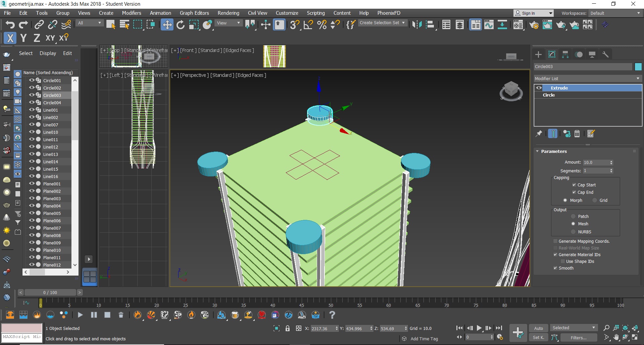Click the Selection Lock toggle padlock
This screenshot has height=345, width=644.
(288, 328)
